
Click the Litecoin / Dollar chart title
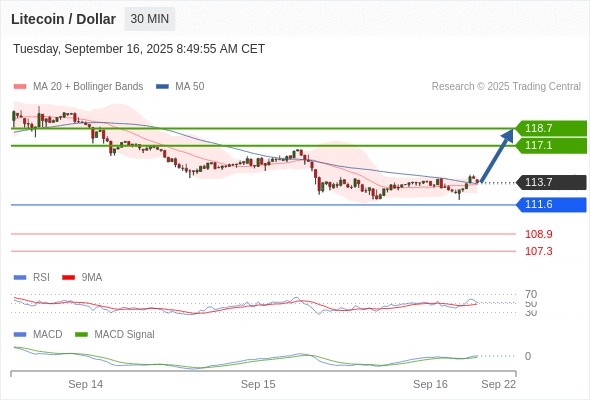point(64,19)
